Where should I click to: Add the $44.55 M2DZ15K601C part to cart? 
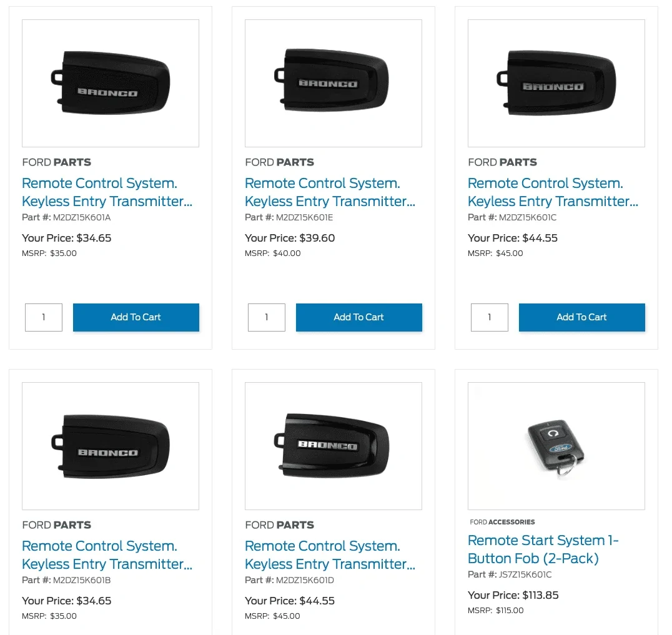(581, 317)
